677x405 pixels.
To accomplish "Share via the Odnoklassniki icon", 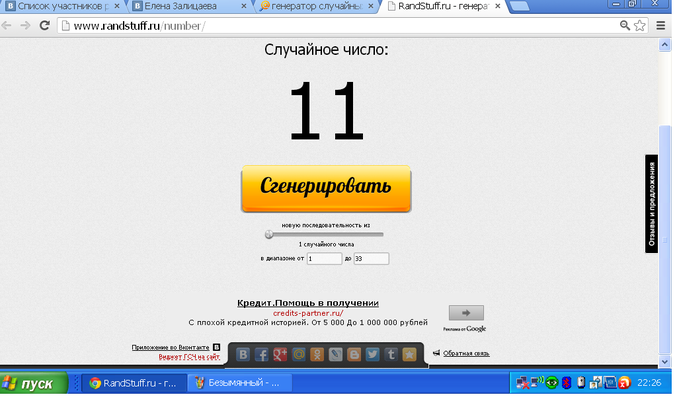I will pos(317,354).
